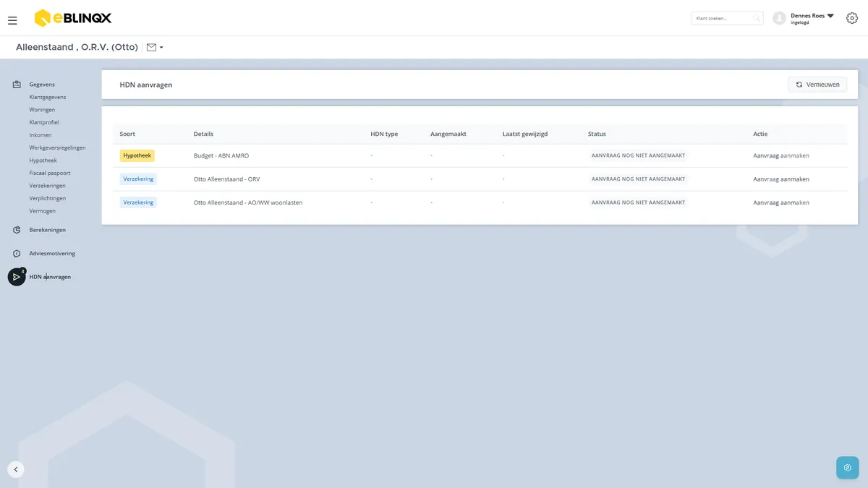868x488 pixels.
Task: Click the Gegevens clipboard icon
Action: [17, 85]
